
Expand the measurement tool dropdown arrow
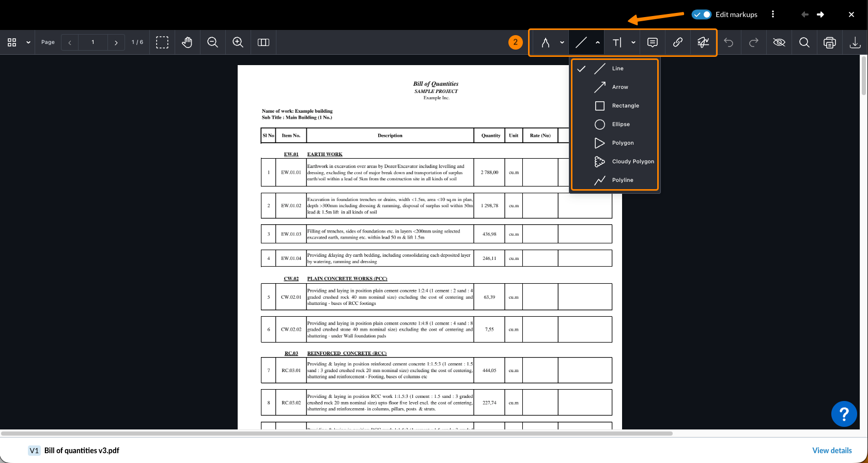tap(562, 43)
